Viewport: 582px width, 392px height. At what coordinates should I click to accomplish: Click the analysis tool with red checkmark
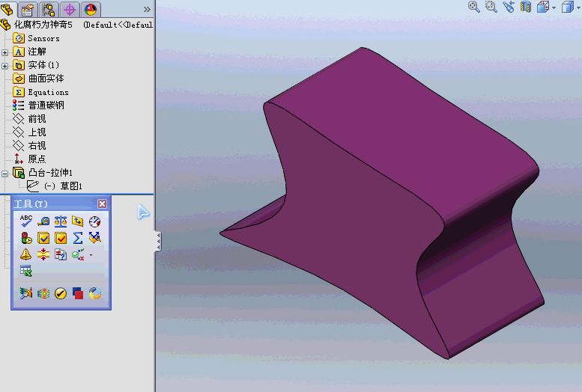tap(61, 238)
